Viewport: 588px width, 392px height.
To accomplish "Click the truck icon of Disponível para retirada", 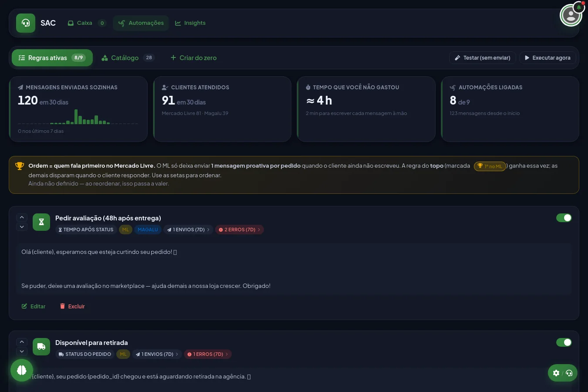I will (41, 347).
